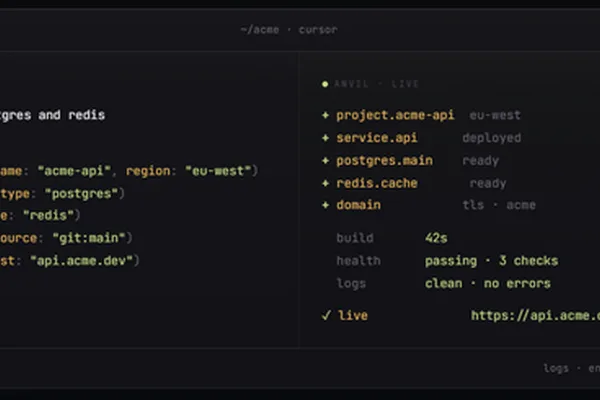The height and width of the screenshot is (400, 600).
Task: Select the domain resource name
Action: (359, 205)
